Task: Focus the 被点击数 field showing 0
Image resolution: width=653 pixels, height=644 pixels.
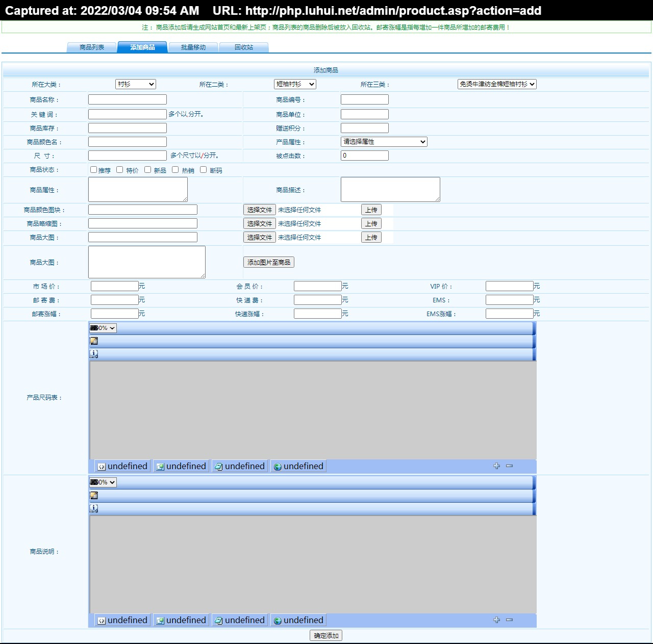Action: click(365, 156)
